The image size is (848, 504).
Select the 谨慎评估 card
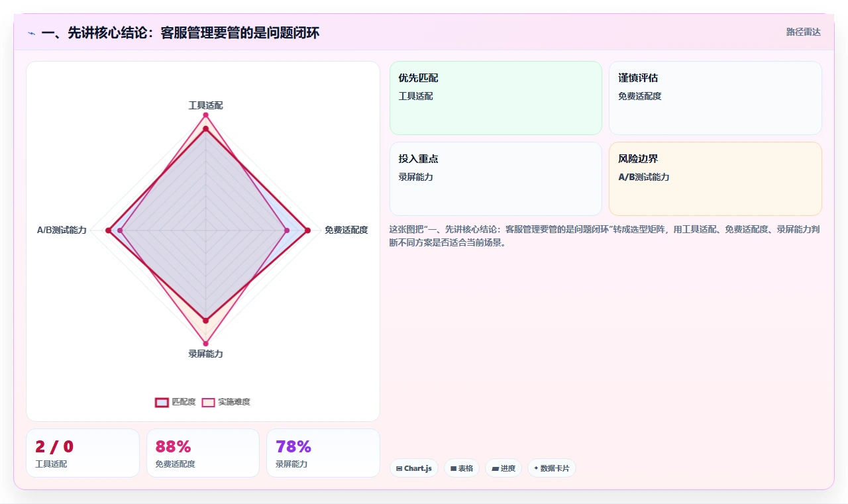pos(715,98)
